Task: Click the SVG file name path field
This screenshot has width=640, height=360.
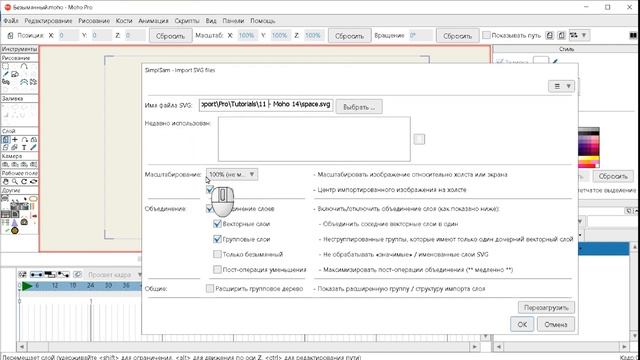Action: [x=266, y=104]
